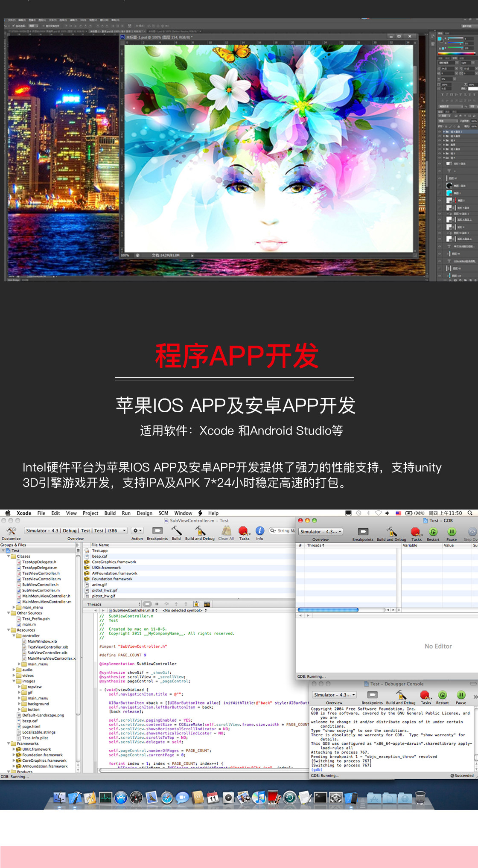
Task: Open the Build menu
Action: tap(110, 513)
